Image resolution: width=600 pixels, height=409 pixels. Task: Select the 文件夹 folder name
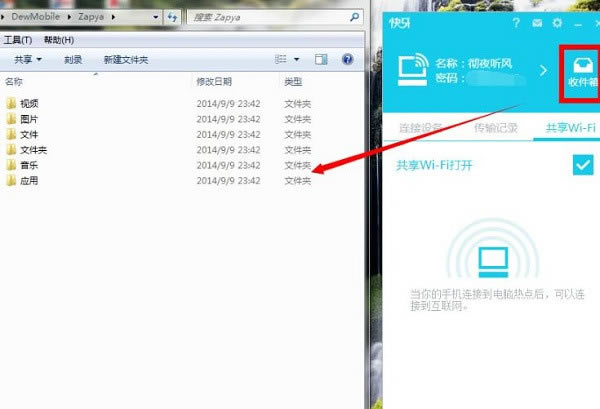point(34,150)
